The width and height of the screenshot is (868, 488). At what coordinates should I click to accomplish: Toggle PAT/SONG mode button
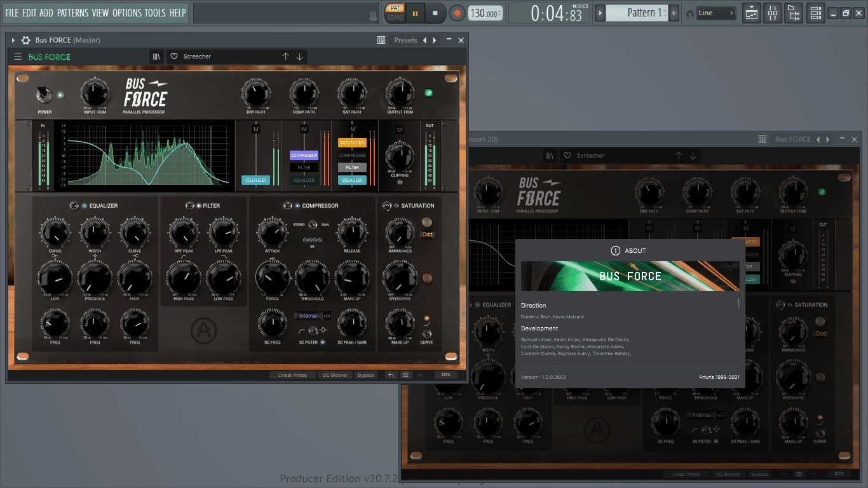pos(395,13)
